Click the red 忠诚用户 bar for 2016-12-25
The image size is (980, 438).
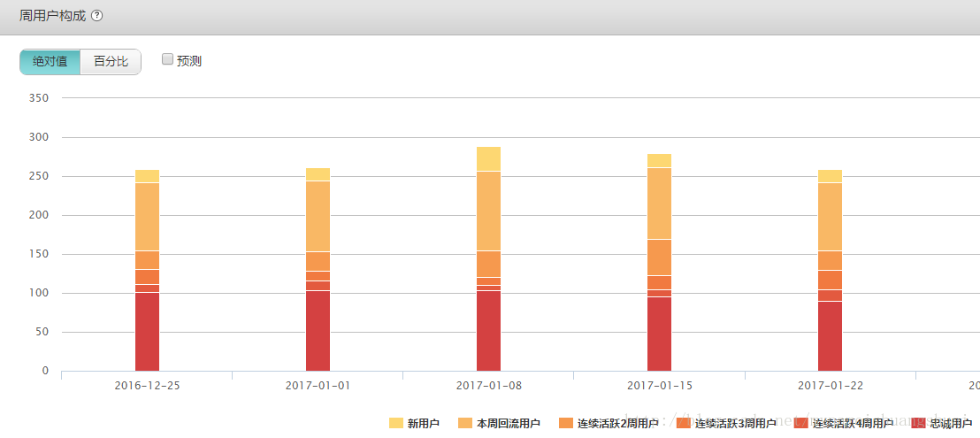[x=148, y=332]
